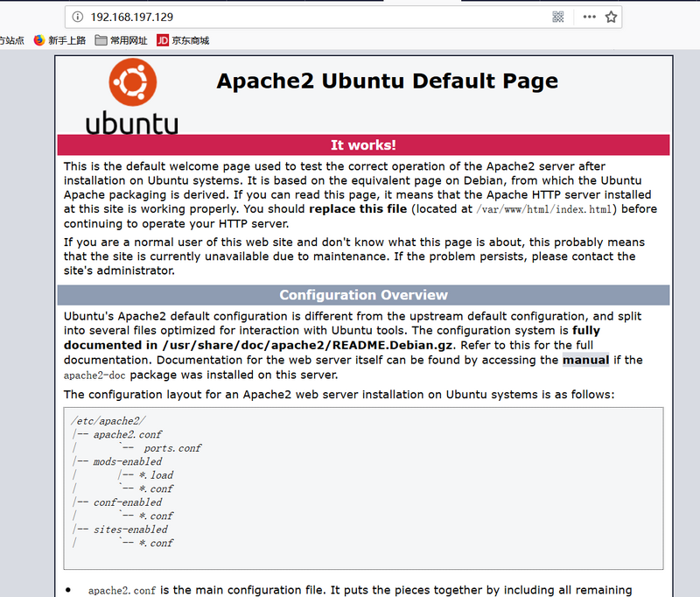700x597 pixels.
Task: Click the QR code icon in address bar
Action: point(558,17)
